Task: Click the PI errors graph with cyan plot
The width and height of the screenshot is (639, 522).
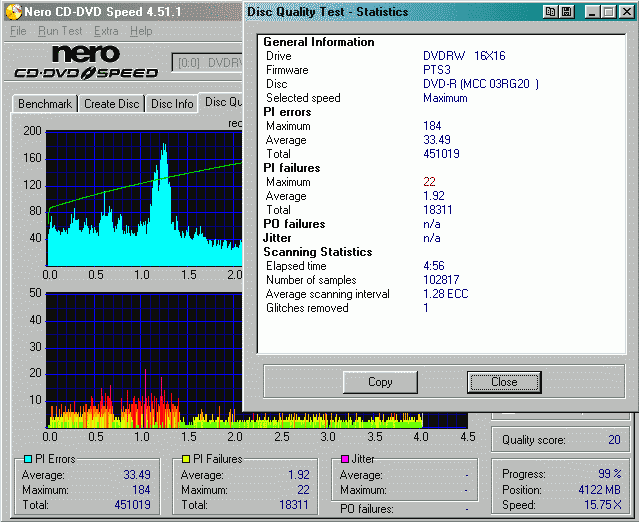Action: pyautogui.click(x=144, y=199)
